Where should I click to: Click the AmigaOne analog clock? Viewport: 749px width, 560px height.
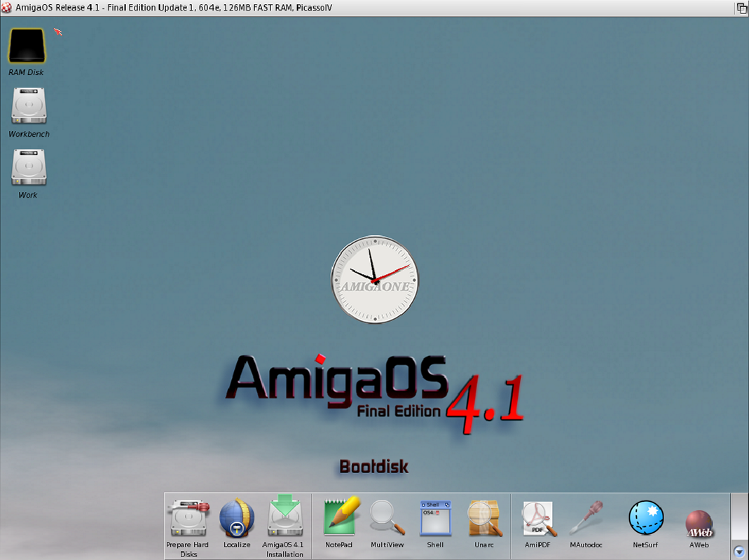point(375,279)
